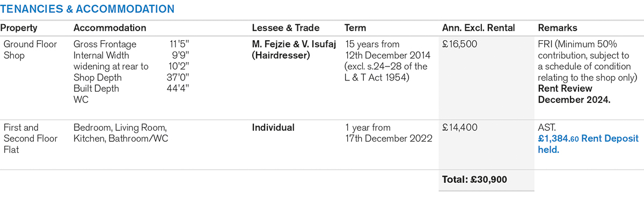Click the 12th December 2014 term text
This screenshot has height=215, width=644.
[384, 55]
